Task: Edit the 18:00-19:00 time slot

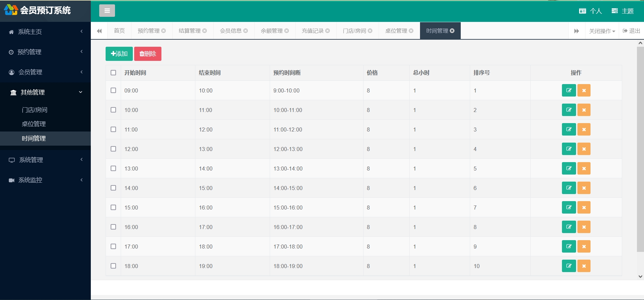Action: pyautogui.click(x=569, y=266)
